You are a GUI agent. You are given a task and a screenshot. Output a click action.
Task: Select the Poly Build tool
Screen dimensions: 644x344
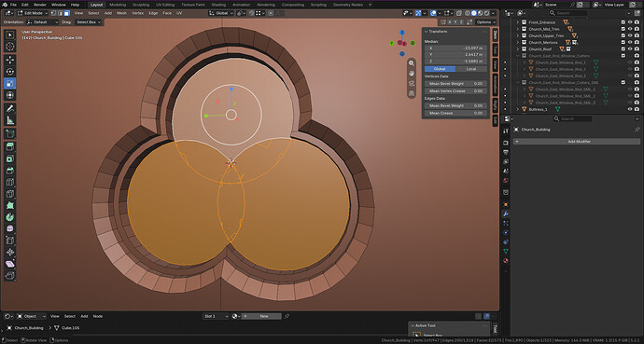click(10, 205)
